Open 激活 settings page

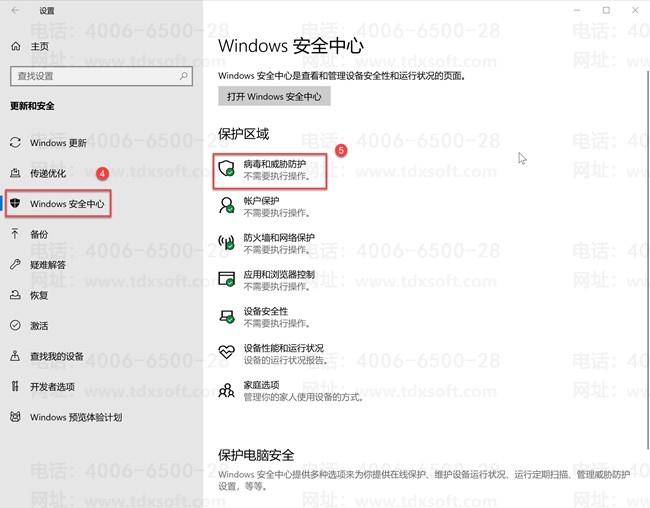(x=39, y=326)
